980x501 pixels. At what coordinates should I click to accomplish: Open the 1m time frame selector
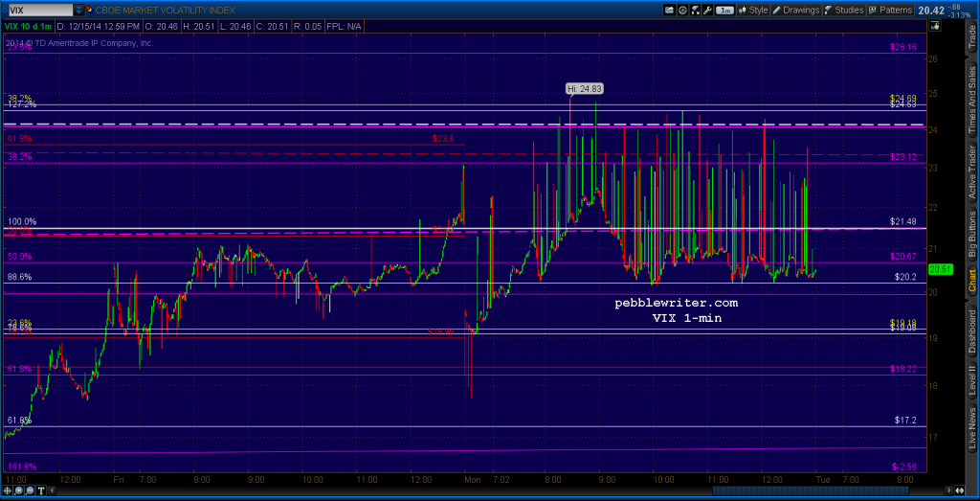(725, 10)
